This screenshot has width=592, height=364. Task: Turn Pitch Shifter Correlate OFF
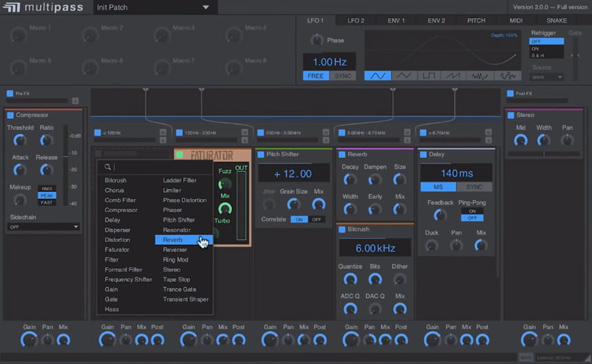click(317, 220)
